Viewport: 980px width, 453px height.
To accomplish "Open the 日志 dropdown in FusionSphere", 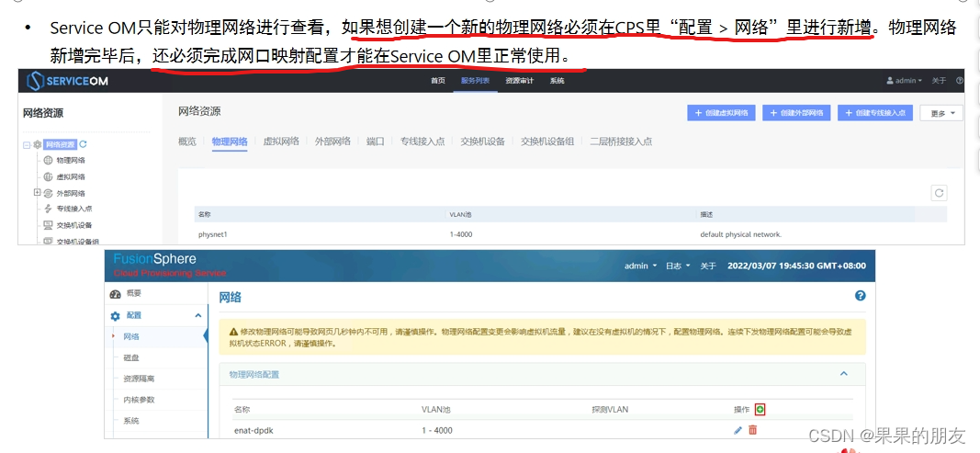I will click(x=678, y=266).
